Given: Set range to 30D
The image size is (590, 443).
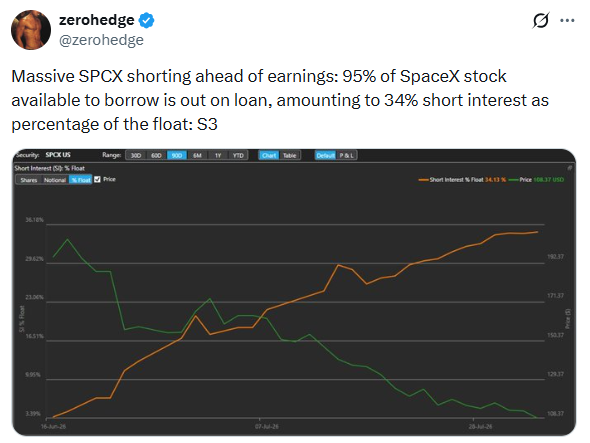Looking at the screenshot, I should click(x=135, y=155).
